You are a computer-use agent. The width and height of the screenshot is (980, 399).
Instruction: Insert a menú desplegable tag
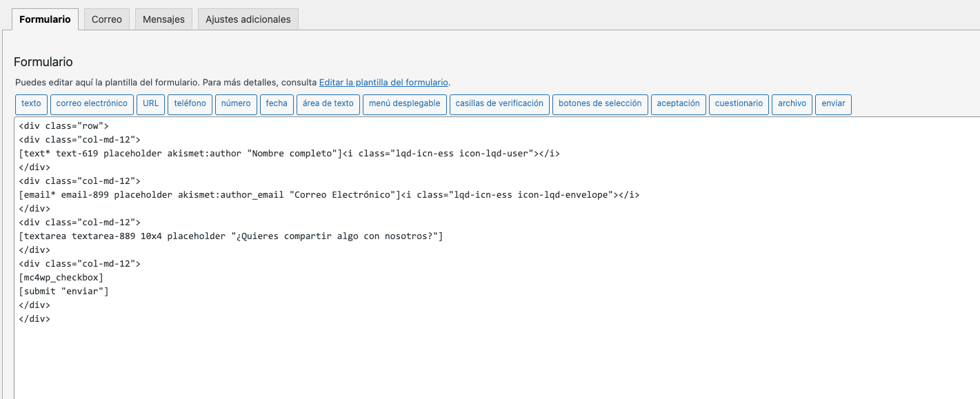(x=405, y=104)
